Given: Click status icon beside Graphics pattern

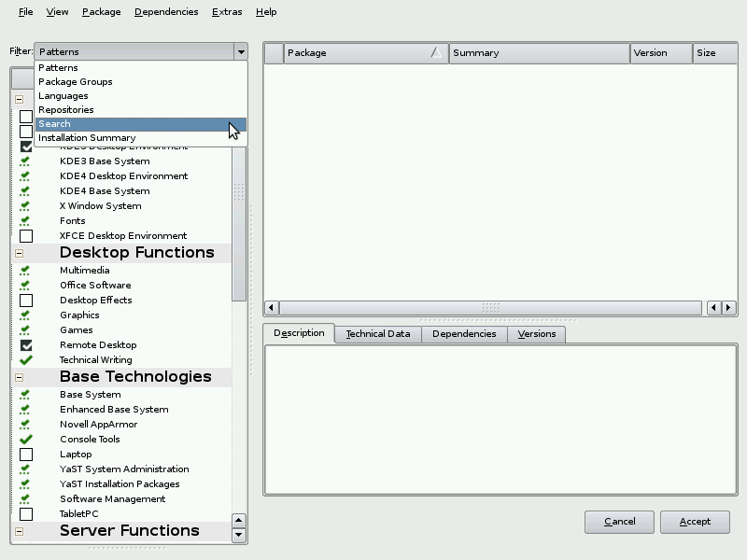Looking at the screenshot, I should (x=25, y=315).
